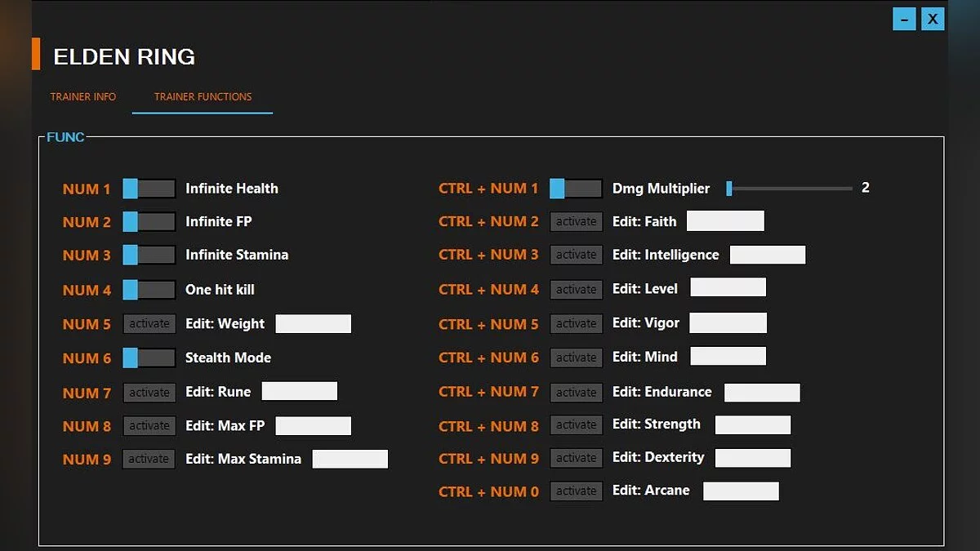Screen dimensions: 980x551
Task: Activate the Edit: Rune function
Action: pyautogui.click(x=149, y=393)
